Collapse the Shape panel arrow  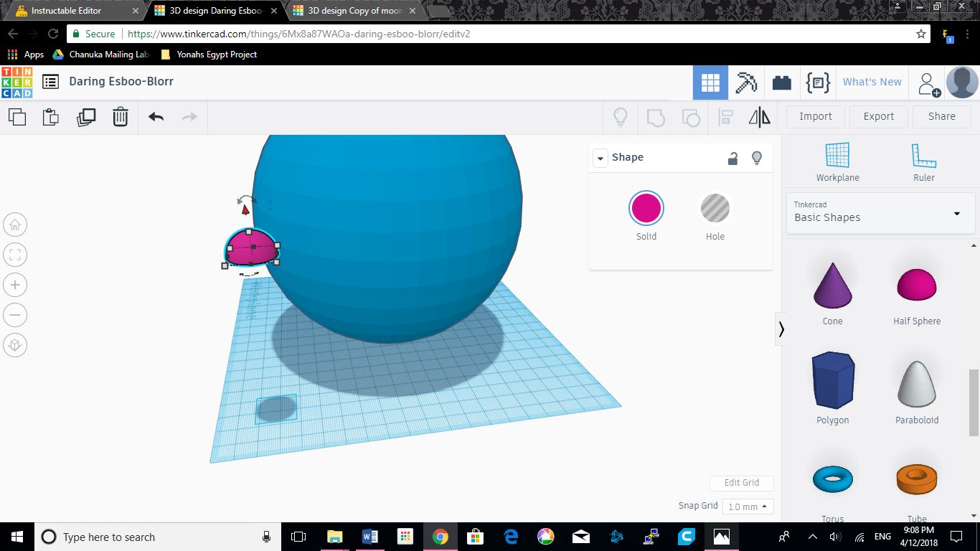[601, 158]
